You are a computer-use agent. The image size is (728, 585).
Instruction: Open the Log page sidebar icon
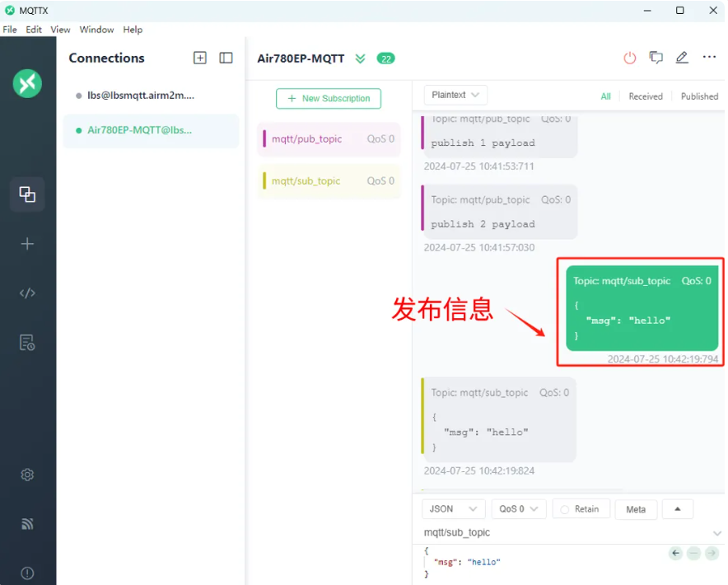coord(27,343)
